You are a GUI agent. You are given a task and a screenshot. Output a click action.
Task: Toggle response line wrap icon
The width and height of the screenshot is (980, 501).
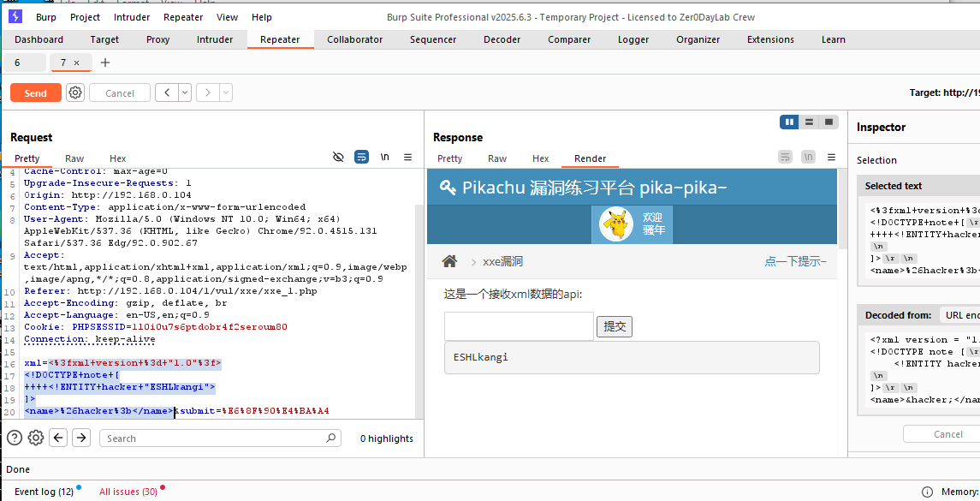[x=785, y=157]
